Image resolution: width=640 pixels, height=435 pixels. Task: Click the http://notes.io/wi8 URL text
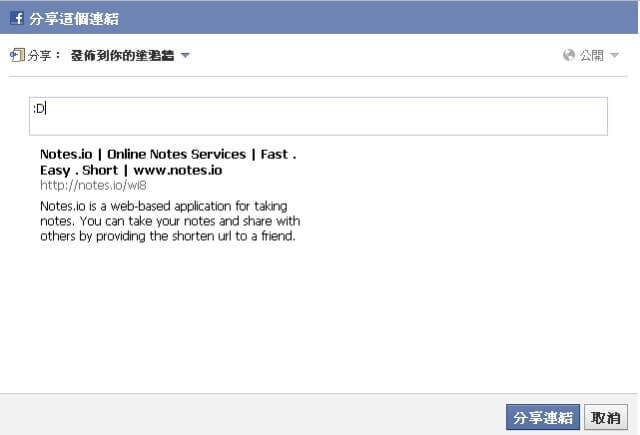pyautogui.click(x=93, y=185)
